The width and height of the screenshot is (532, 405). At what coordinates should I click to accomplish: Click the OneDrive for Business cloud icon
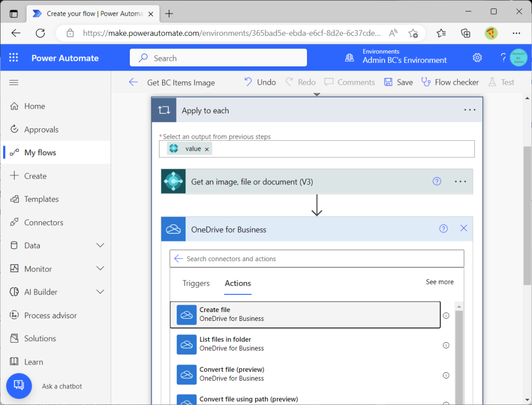pyautogui.click(x=174, y=230)
